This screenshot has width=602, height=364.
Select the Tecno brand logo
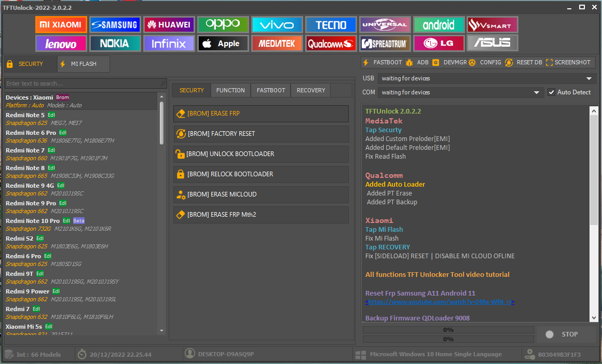click(331, 25)
